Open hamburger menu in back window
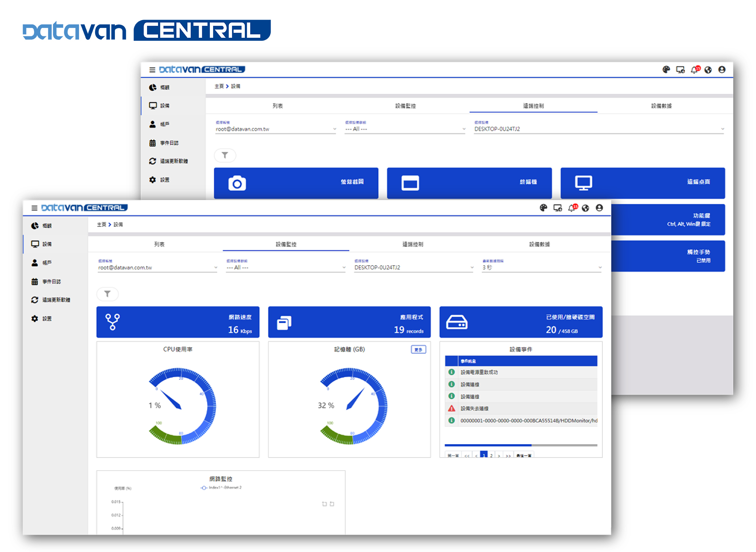This screenshot has height=552, width=756. point(152,70)
